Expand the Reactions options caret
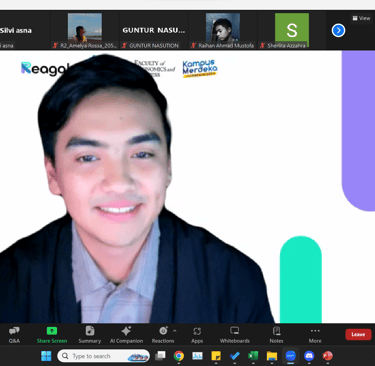This screenshot has width=375, height=366. pos(175,331)
